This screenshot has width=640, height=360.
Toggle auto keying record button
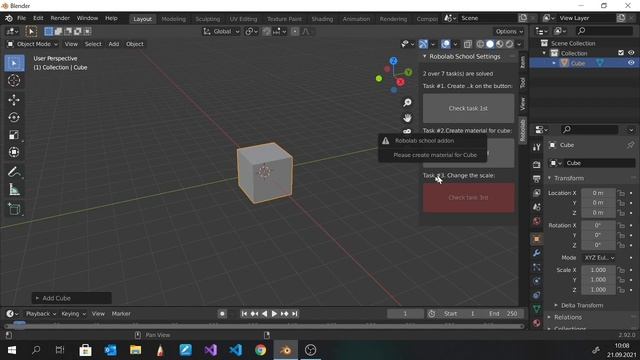point(222,313)
